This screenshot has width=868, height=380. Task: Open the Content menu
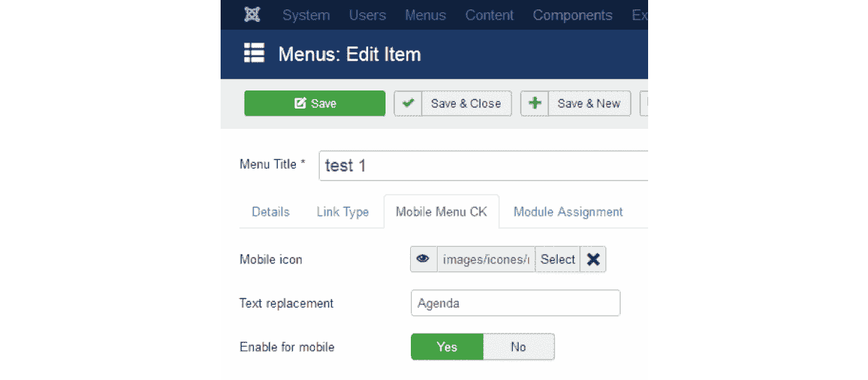490,15
